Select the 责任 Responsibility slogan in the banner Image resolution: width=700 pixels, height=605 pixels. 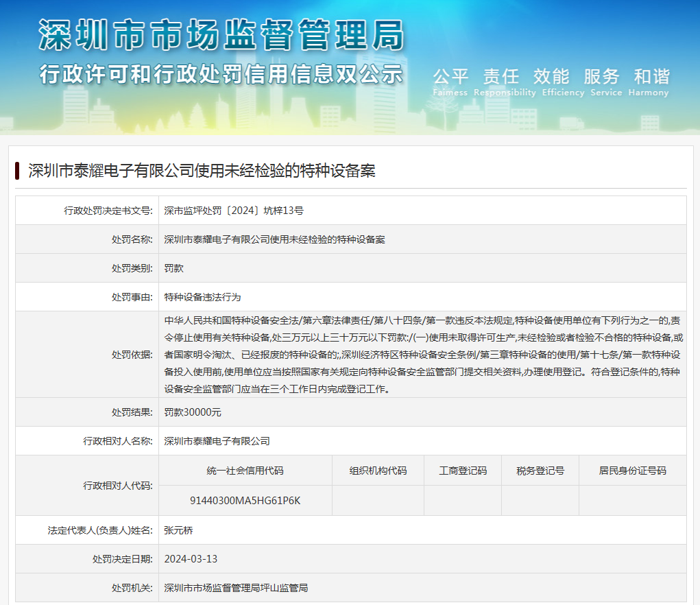505,82
